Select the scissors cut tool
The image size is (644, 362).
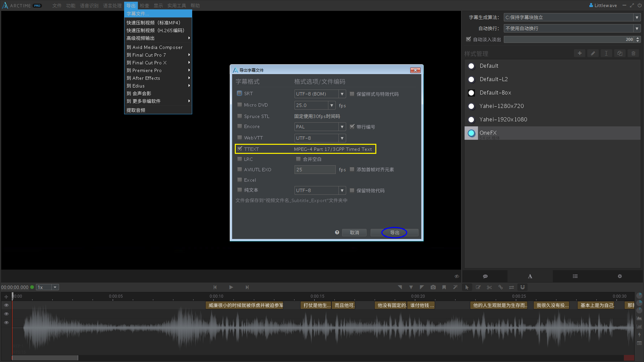tap(489, 287)
